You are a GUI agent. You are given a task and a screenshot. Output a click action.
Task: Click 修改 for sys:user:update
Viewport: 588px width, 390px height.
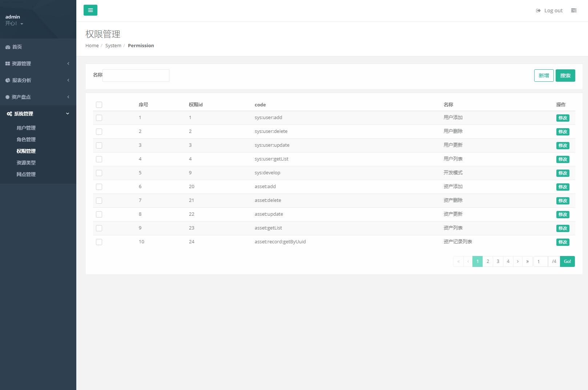[x=563, y=146]
